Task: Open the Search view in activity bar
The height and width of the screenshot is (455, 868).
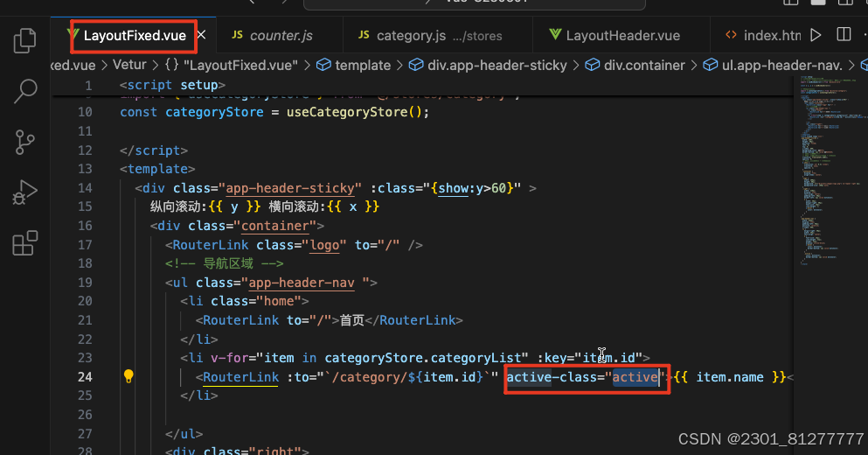Action: click(x=24, y=91)
